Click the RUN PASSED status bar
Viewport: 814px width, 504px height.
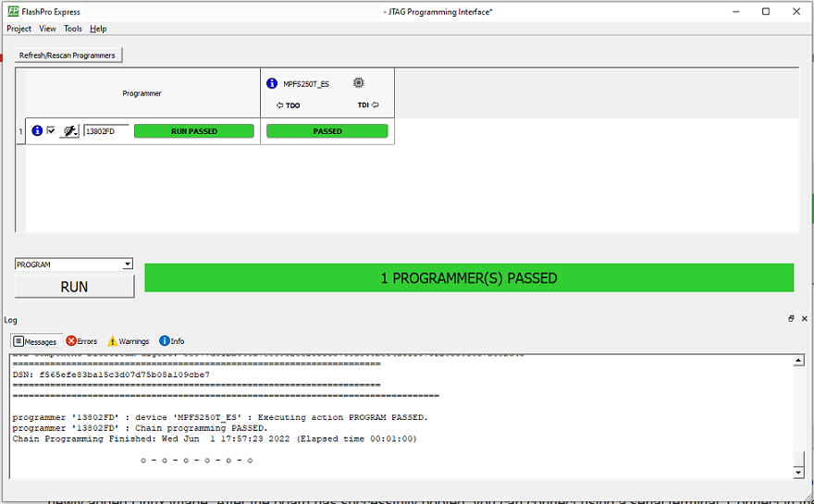(194, 131)
